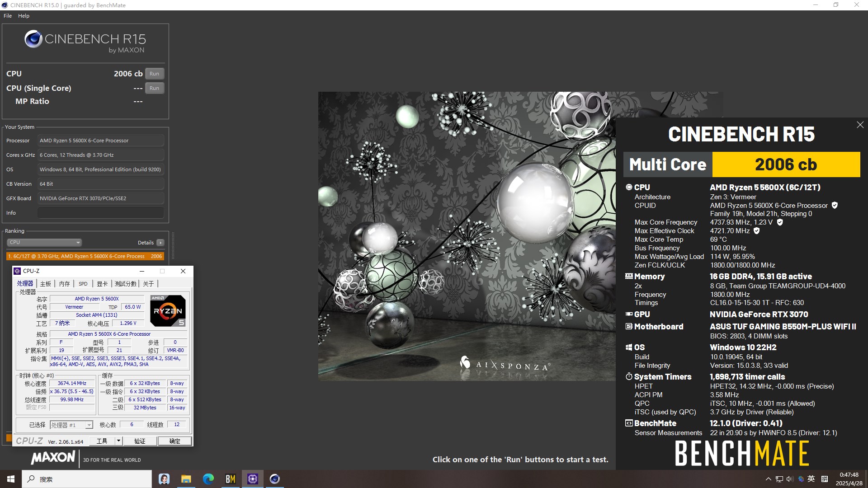The width and height of the screenshot is (868, 488).
Task: Open the 处理器 #1 selection dropdown
Action: (x=71, y=425)
